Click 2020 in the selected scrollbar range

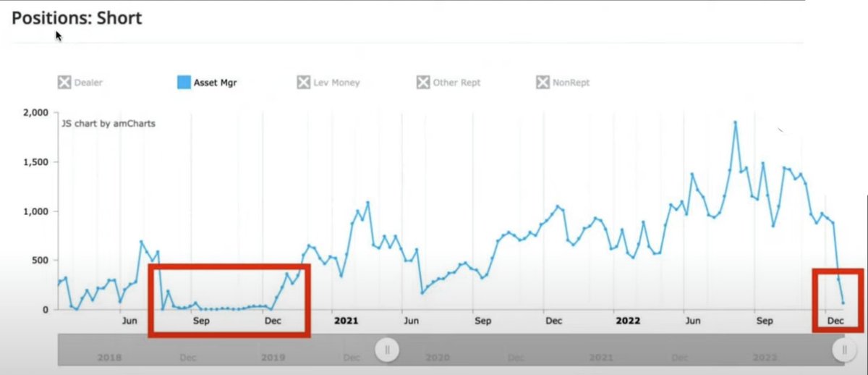tap(437, 358)
